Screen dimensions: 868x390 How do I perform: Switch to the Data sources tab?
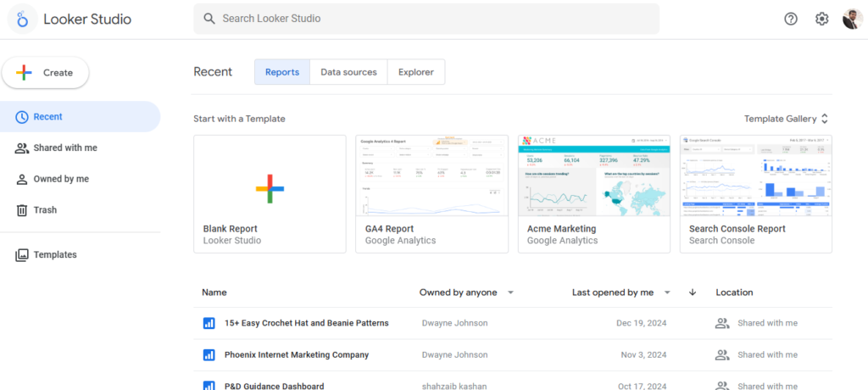pyautogui.click(x=348, y=72)
